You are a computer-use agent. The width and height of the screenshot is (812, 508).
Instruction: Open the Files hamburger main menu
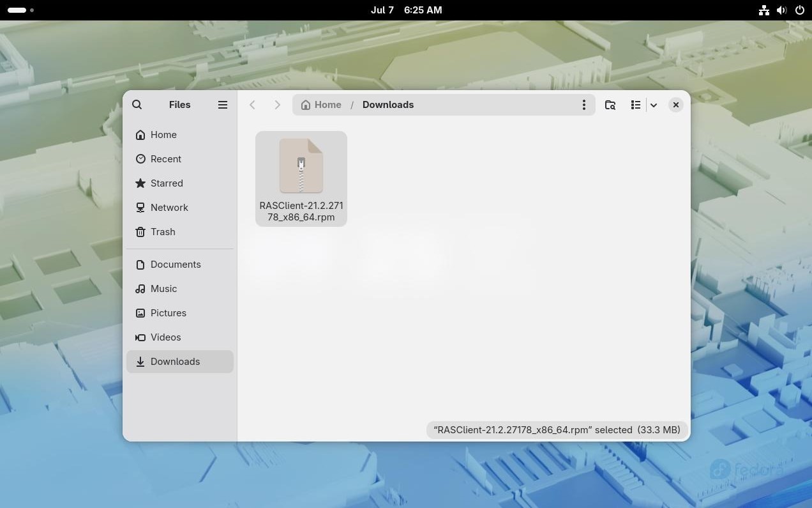point(223,105)
